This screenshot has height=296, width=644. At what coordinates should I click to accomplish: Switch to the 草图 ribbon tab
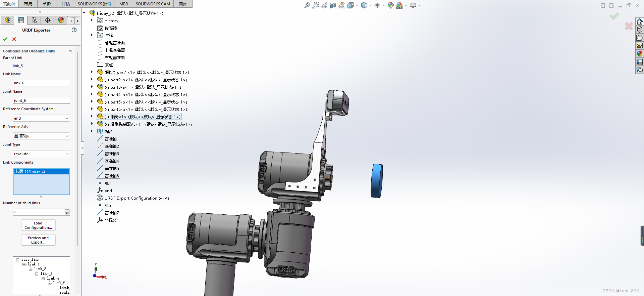pos(47,4)
